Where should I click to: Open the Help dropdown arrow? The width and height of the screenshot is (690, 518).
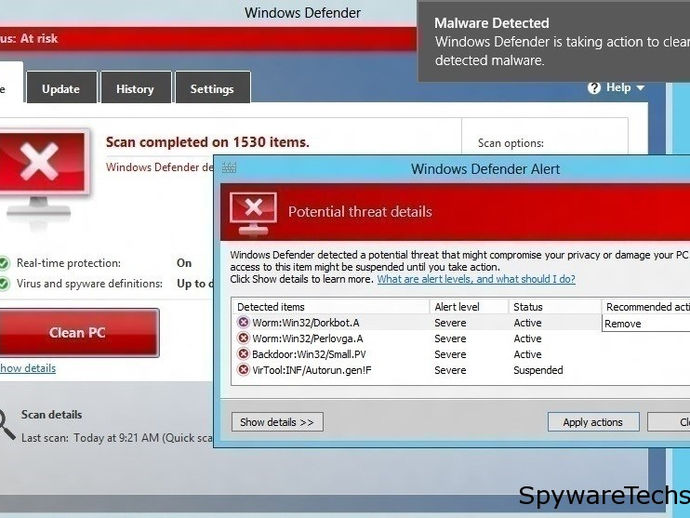coord(641,88)
